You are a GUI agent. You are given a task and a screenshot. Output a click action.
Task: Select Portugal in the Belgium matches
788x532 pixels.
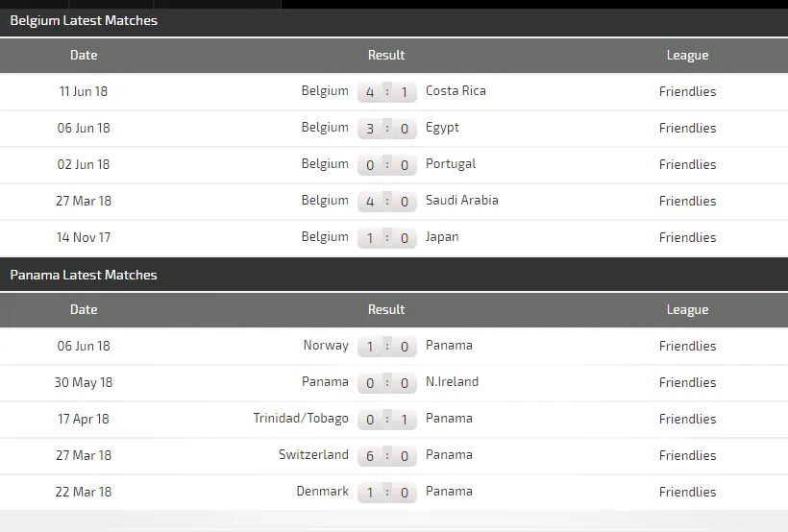click(x=451, y=164)
